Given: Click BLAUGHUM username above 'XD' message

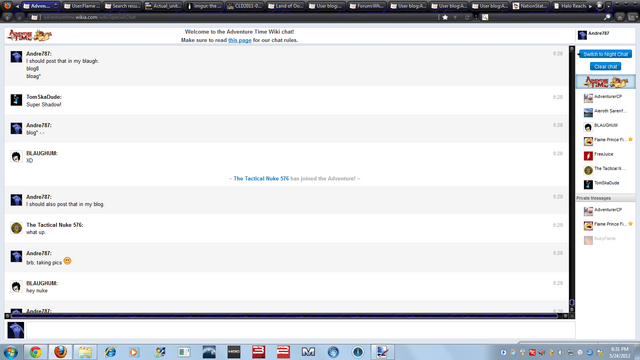Looking at the screenshot, I should point(42,153).
